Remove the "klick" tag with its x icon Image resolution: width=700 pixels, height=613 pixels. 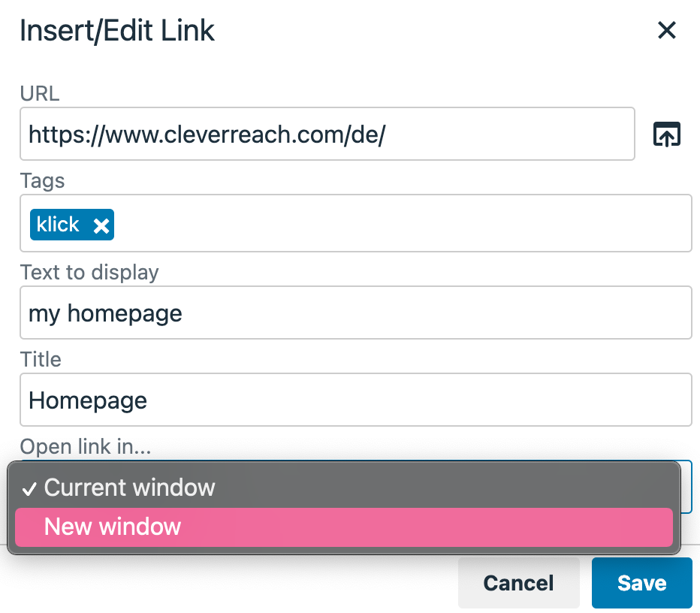[101, 225]
